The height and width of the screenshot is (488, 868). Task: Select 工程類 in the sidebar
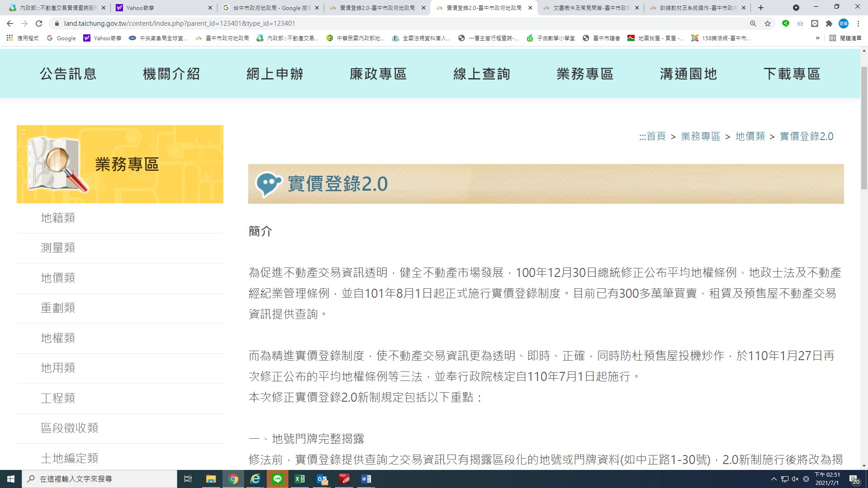tap(120, 398)
